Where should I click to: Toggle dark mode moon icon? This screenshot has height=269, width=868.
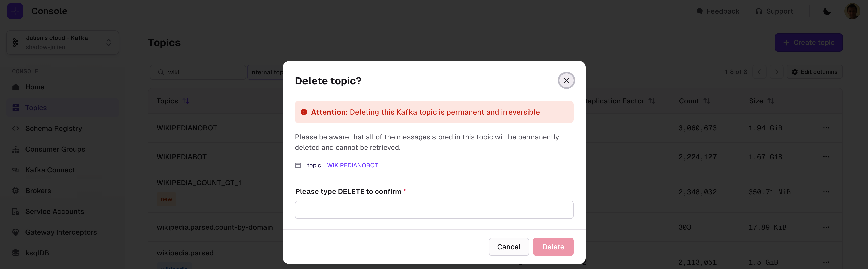(x=827, y=11)
